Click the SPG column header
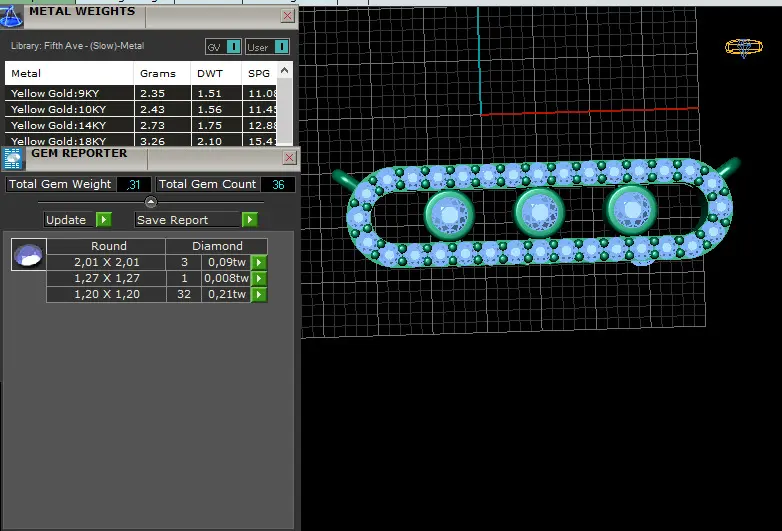The height and width of the screenshot is (531, 782). point(259,73)
